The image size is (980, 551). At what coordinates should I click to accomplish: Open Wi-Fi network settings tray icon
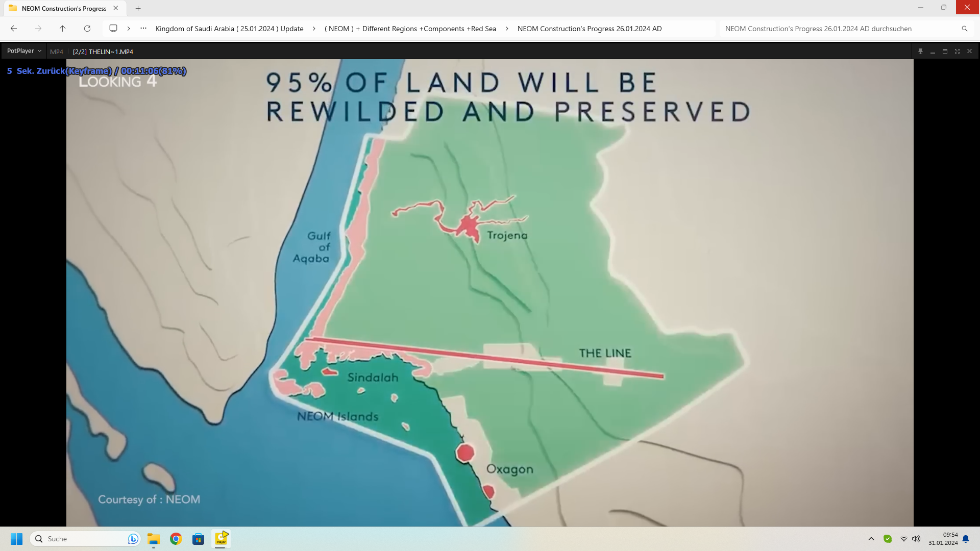(904, 539)
